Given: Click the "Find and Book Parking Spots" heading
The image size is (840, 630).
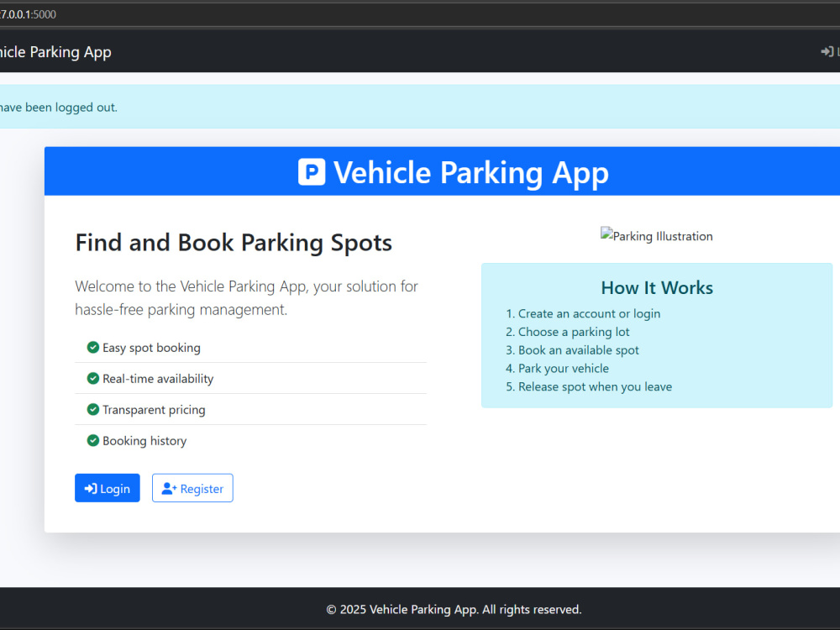Looking at the screenshot, I should [x=234, y=243].
